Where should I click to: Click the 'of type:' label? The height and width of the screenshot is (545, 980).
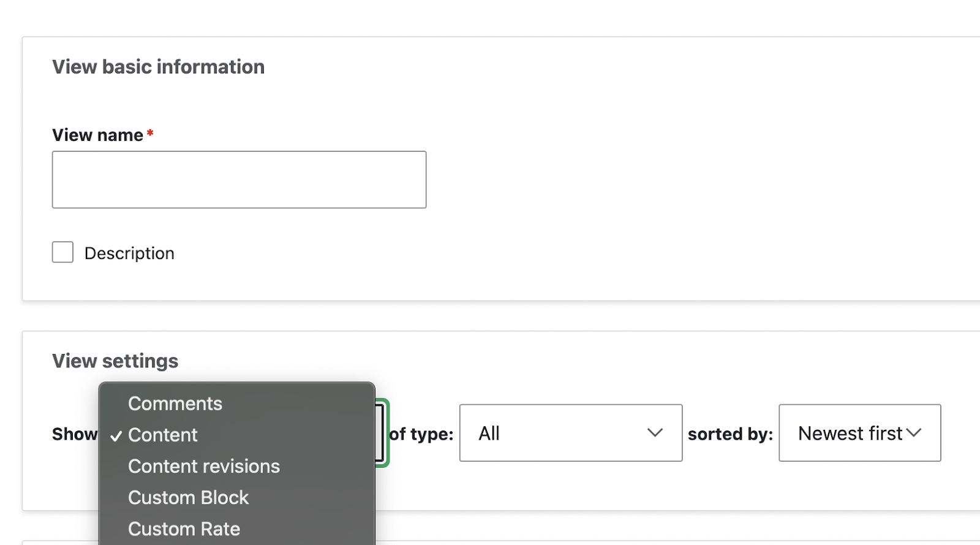pyautogui.click(x=421, y=434)
